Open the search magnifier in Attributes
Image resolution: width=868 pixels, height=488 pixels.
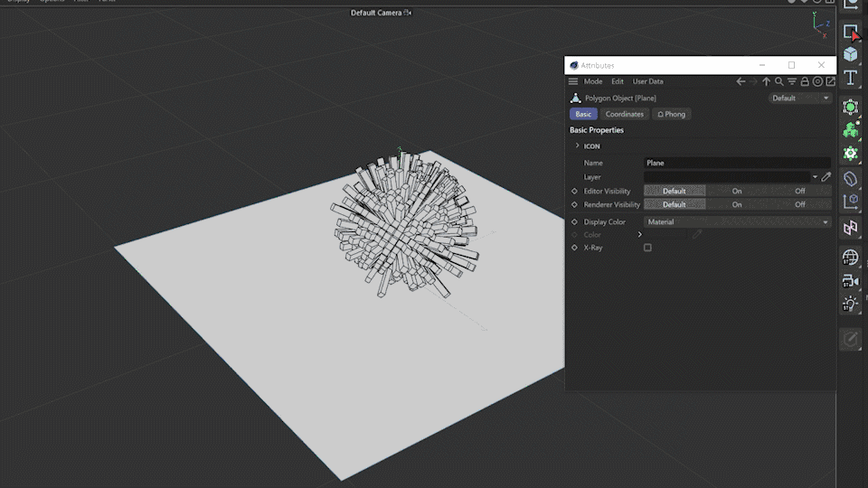(778, 81)
